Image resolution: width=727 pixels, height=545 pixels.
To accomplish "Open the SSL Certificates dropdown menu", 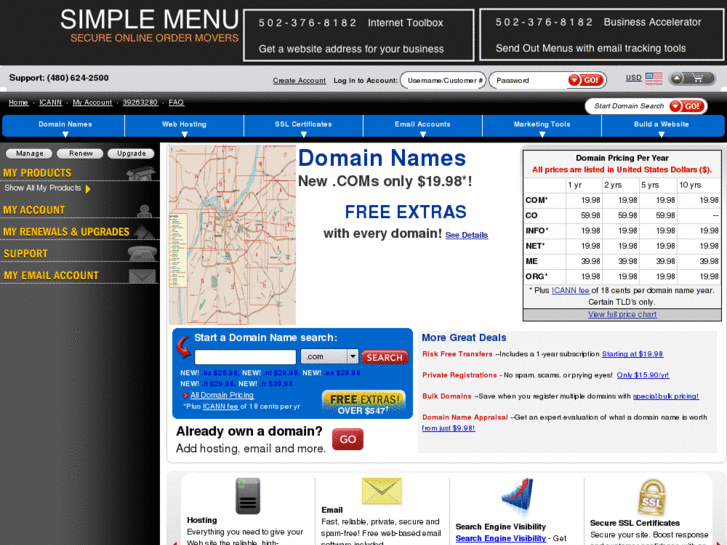I will [303, 126].
